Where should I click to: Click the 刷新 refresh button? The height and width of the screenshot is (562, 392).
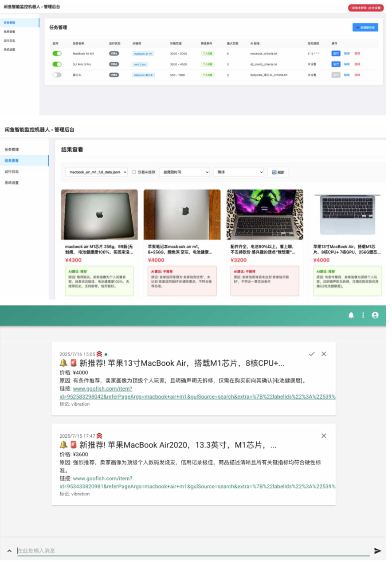pos(278,172)
